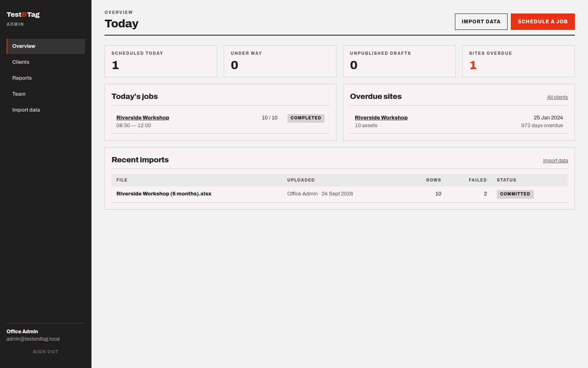Click the admin@testandtag.local email address
588x368 pixels.
(x=33, y=339)
